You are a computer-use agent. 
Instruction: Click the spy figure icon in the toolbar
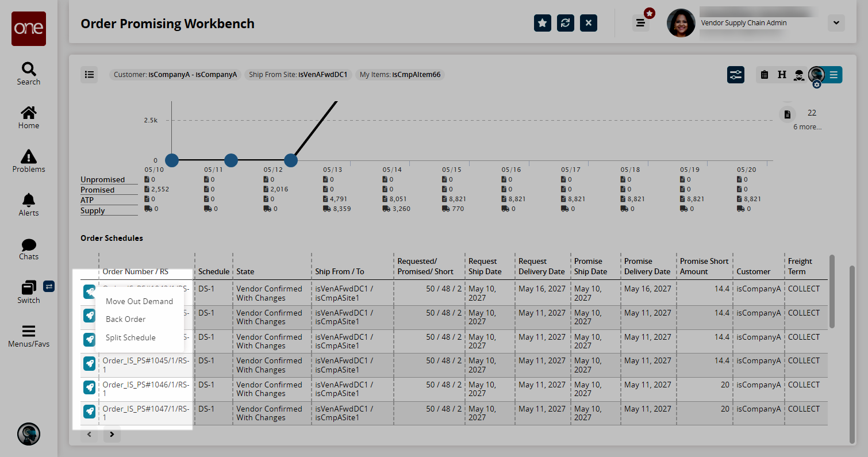click(799, 75)
